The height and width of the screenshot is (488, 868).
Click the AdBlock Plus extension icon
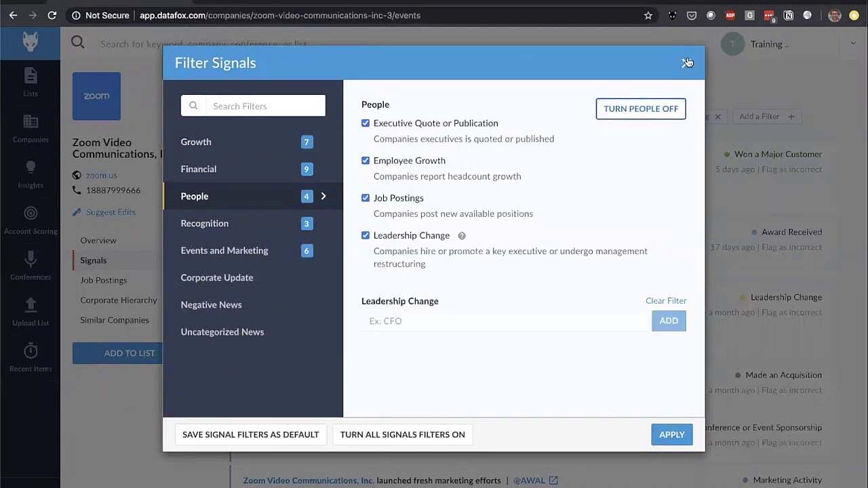click(730, 15)
